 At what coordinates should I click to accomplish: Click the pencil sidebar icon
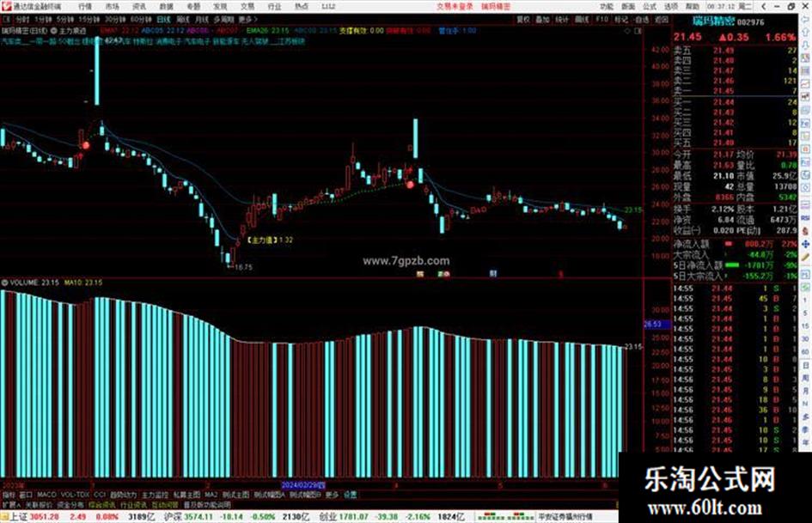[x=805, y=257]
